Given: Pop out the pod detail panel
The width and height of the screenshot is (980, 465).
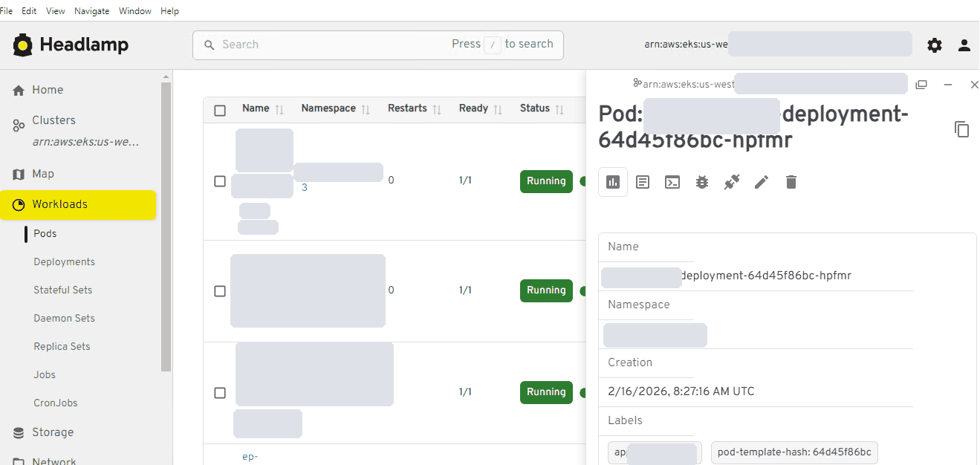Looking at the screenshot, I should coord(921,85).
